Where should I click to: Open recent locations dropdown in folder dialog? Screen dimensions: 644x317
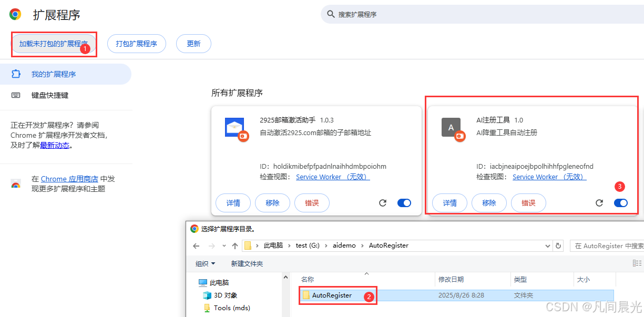224,246
